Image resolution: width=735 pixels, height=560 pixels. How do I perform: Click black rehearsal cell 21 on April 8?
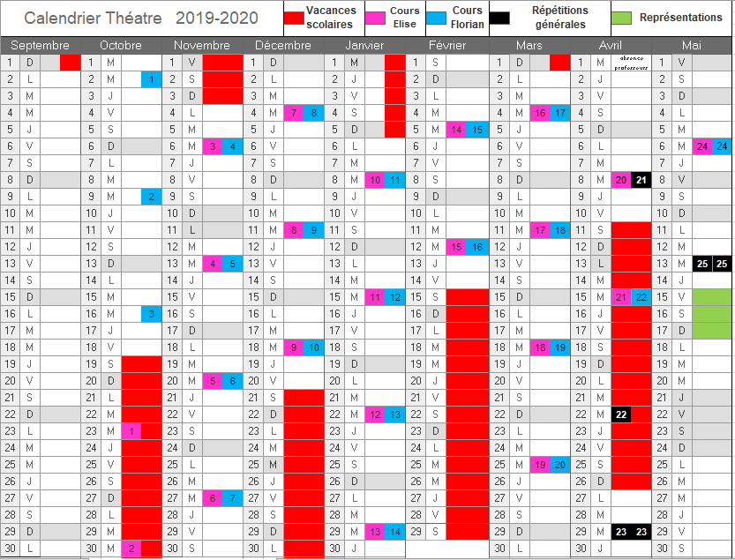click(641, 180)
